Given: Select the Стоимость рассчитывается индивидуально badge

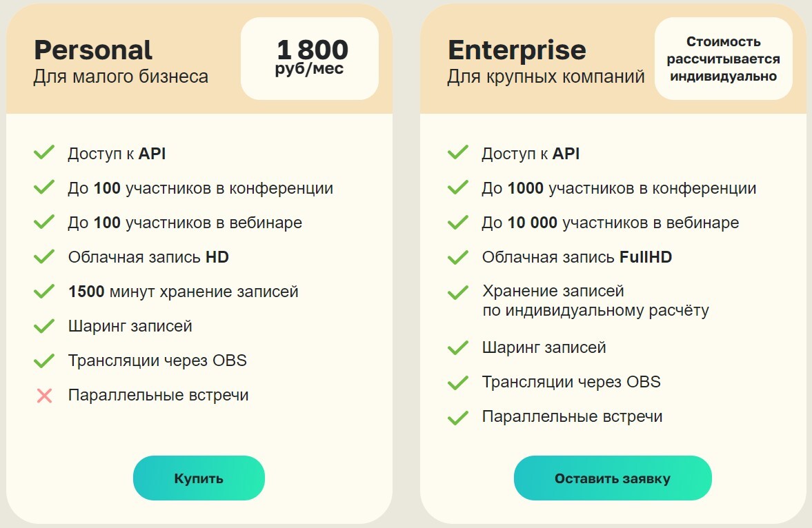Looking at the screenshot, I should coord(724,59).
